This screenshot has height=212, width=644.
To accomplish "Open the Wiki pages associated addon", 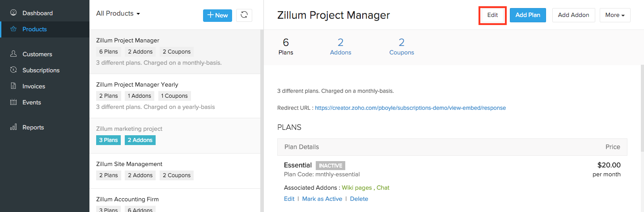I will click(x=357, y=188).
